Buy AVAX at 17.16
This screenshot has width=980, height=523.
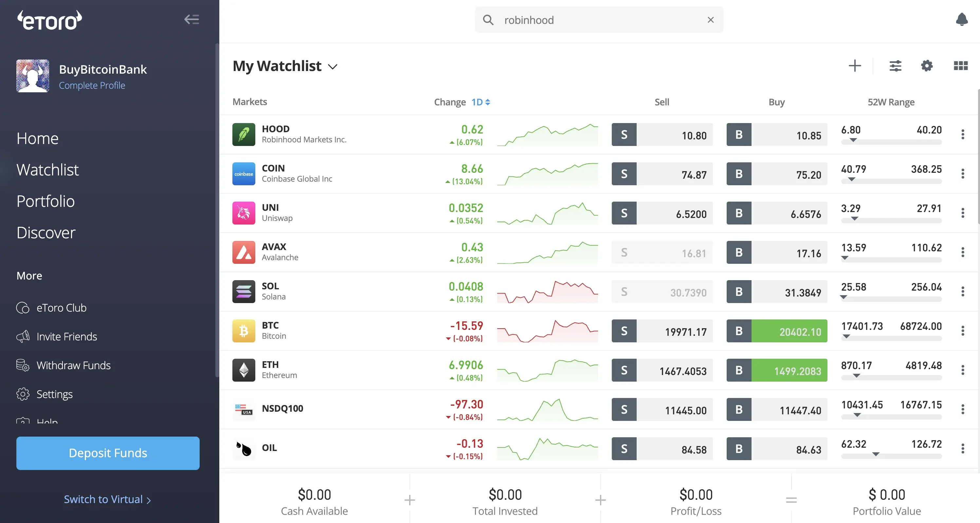776,252
